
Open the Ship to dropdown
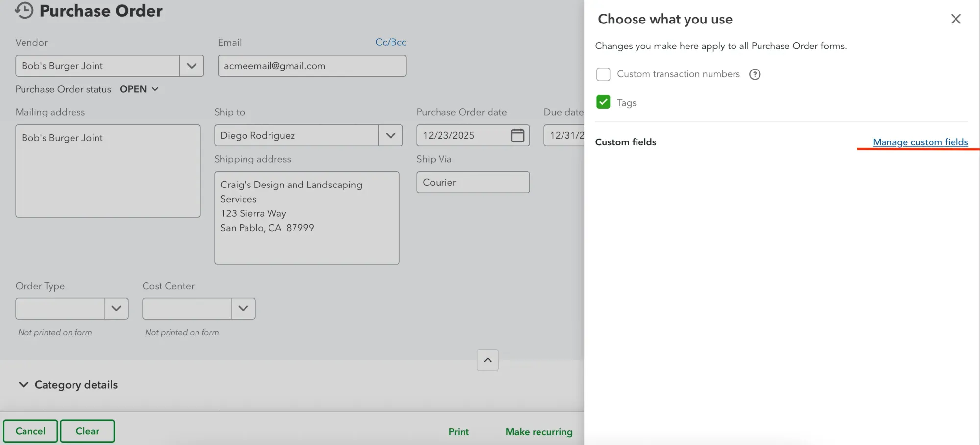click(391, 135)
